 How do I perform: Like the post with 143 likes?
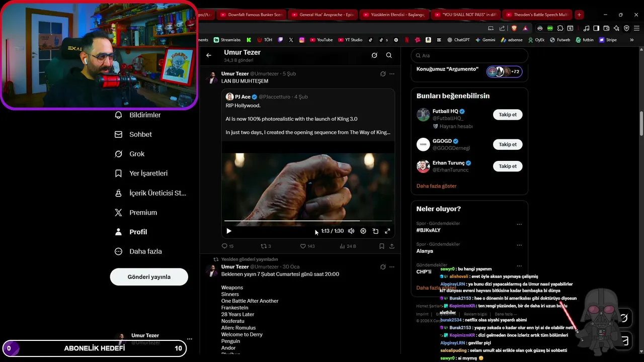tap(307, 246)
